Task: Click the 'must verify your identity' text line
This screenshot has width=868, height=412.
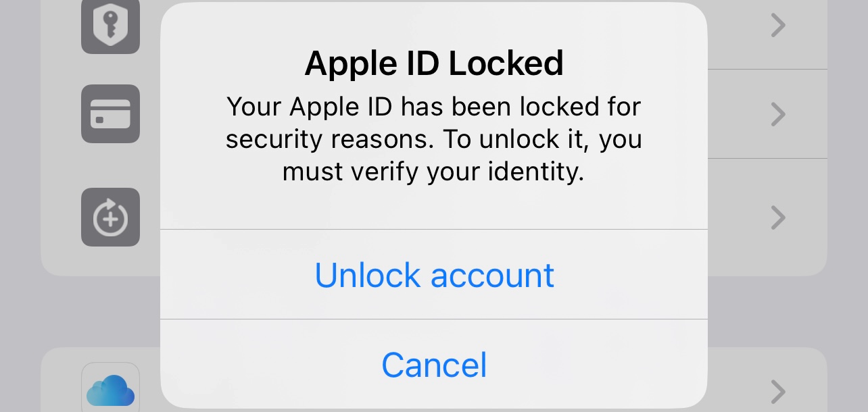Action: click(433, 172)
